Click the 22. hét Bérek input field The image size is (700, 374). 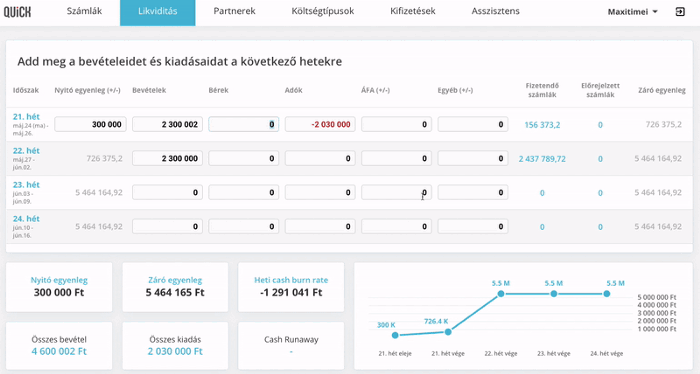(x=244, y=158)
